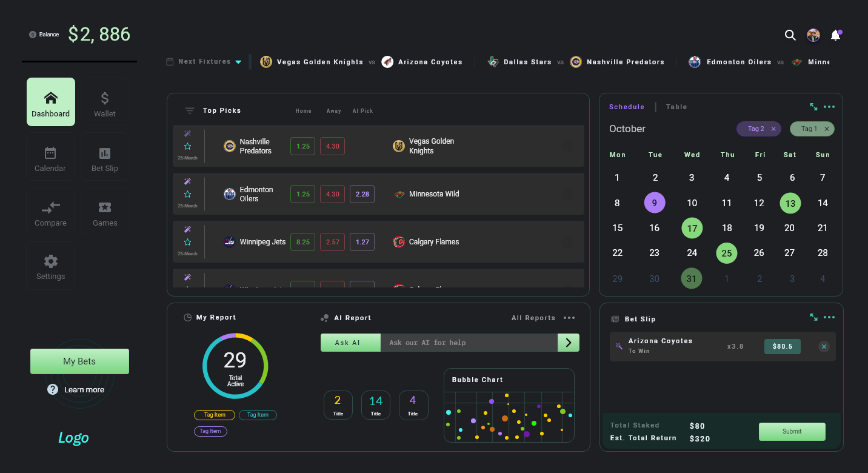
Task: Toggle favorite star for Edmonton Oilers match
Action: [188, 194]
